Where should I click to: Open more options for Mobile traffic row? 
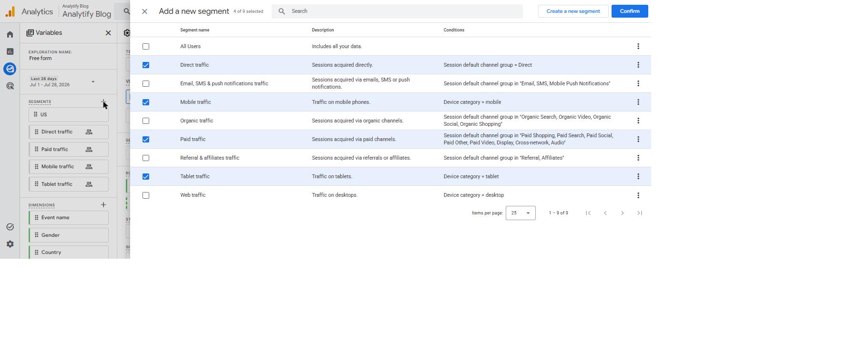point(638,102)
